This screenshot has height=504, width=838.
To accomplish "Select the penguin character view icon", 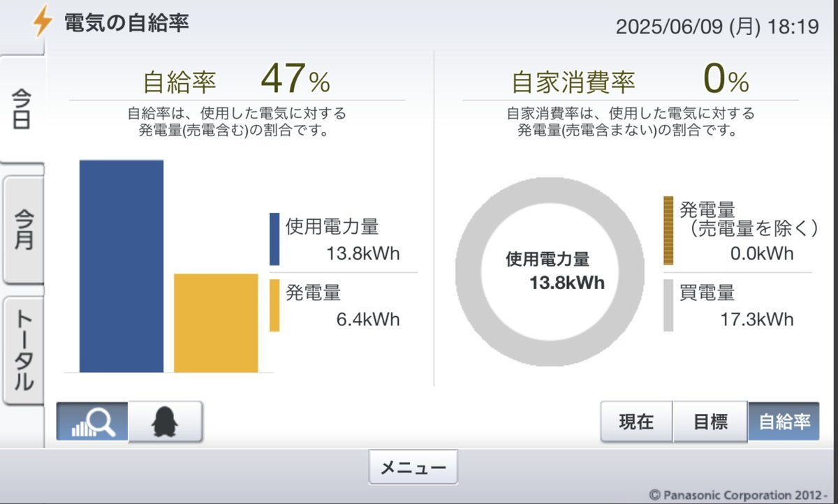I will click(x=166, y=422).
